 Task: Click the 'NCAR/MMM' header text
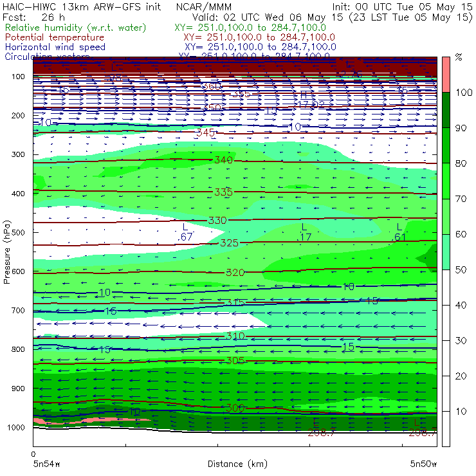pos(204,6)
